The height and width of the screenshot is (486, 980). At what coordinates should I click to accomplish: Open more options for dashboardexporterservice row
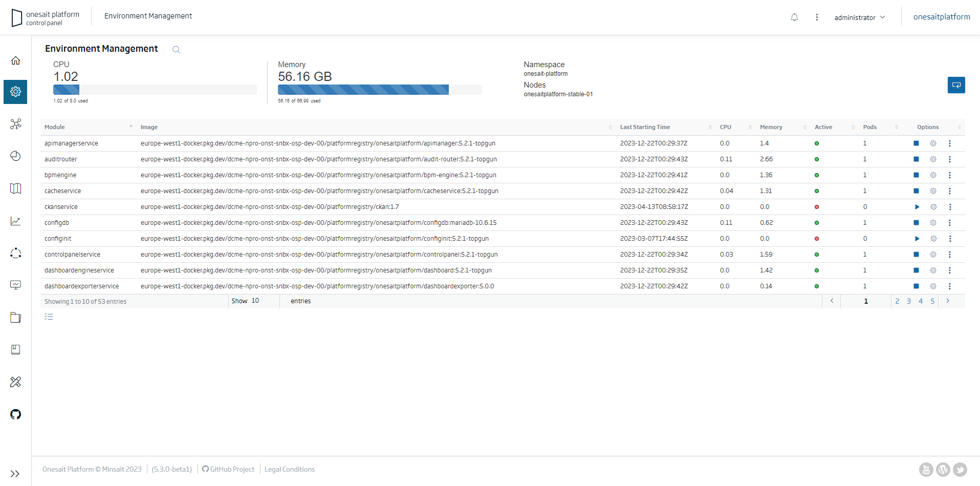coord(950,286)
